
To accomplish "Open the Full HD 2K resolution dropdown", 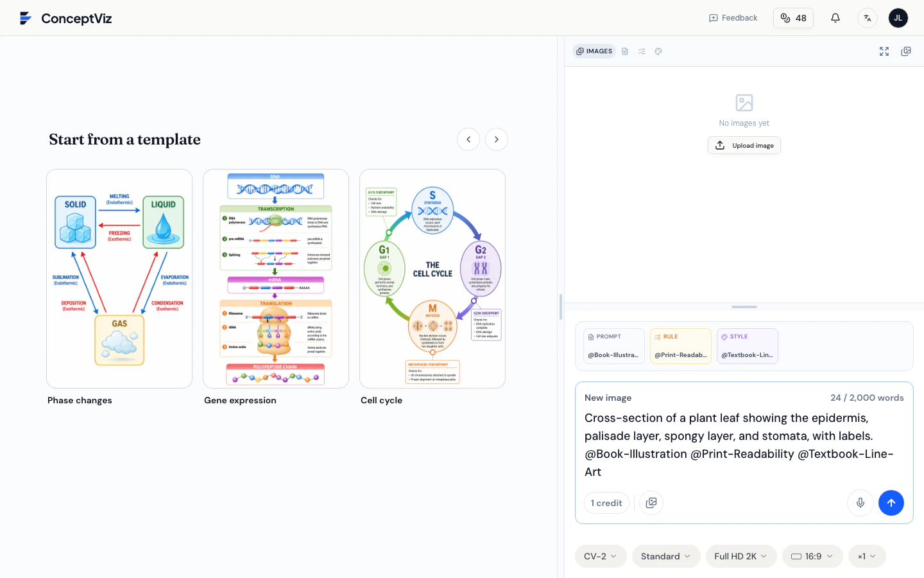I will [741, 556].
